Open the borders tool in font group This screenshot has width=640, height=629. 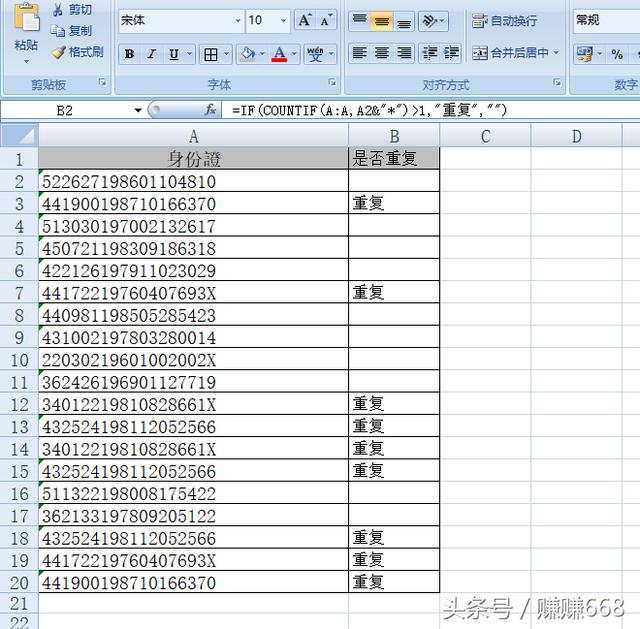[x=210, y=54]
